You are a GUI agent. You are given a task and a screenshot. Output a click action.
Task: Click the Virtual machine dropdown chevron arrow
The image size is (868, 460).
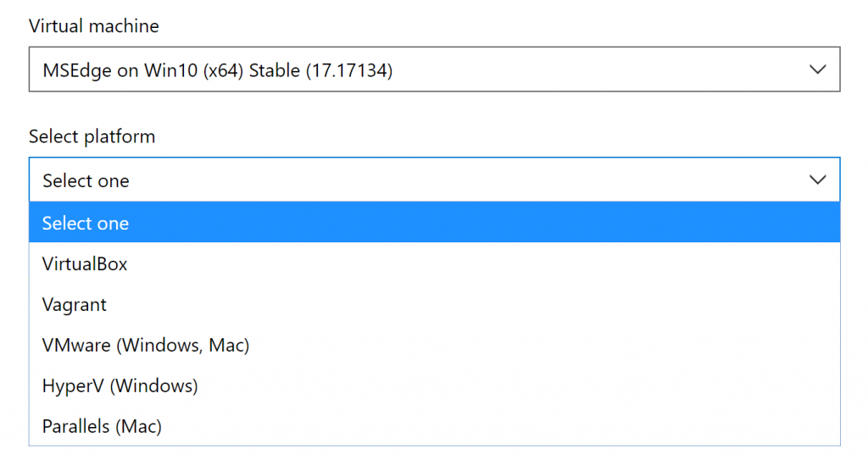pyautogui.click(x=817, y=69)
